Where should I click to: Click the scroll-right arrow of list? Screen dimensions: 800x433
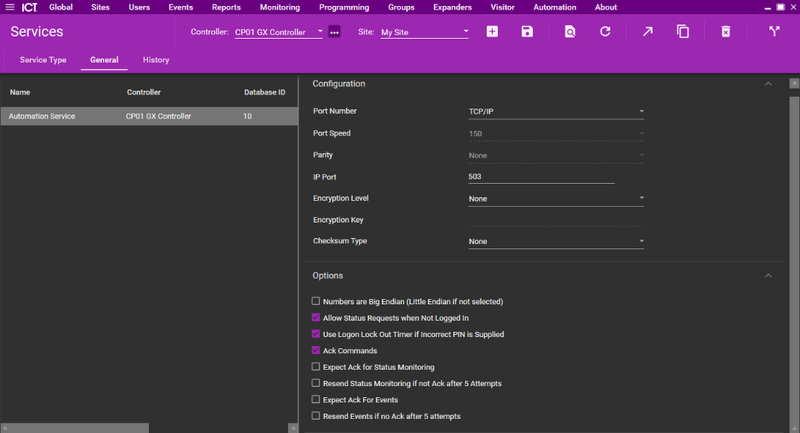[293, 428]
